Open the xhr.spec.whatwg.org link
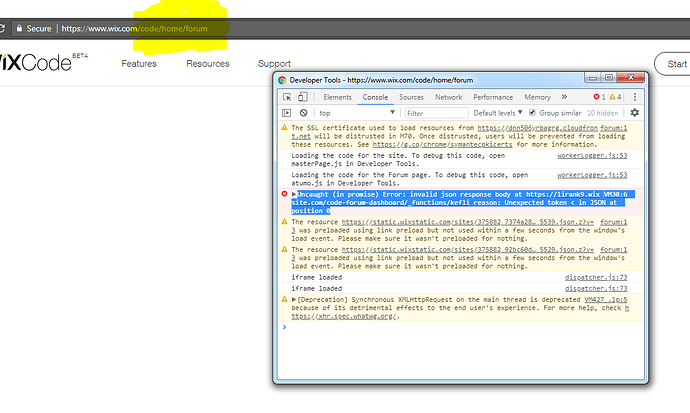This screenshot has height=413, width=690. tap(345, 316)
